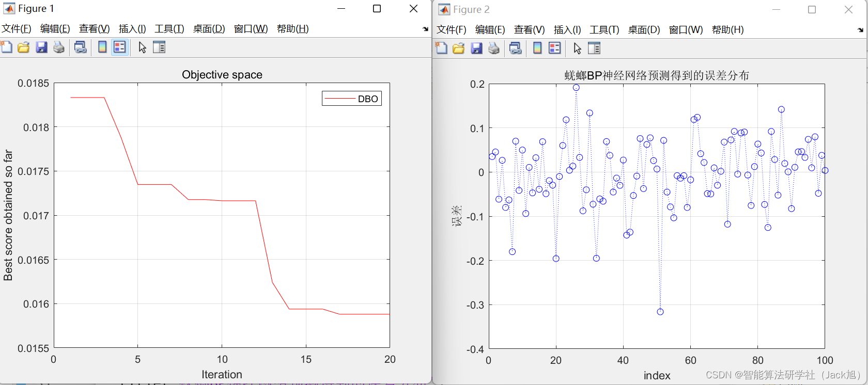Open file icon in Figure 2 toolbar

pyautogui.click(x=459, y=49)
